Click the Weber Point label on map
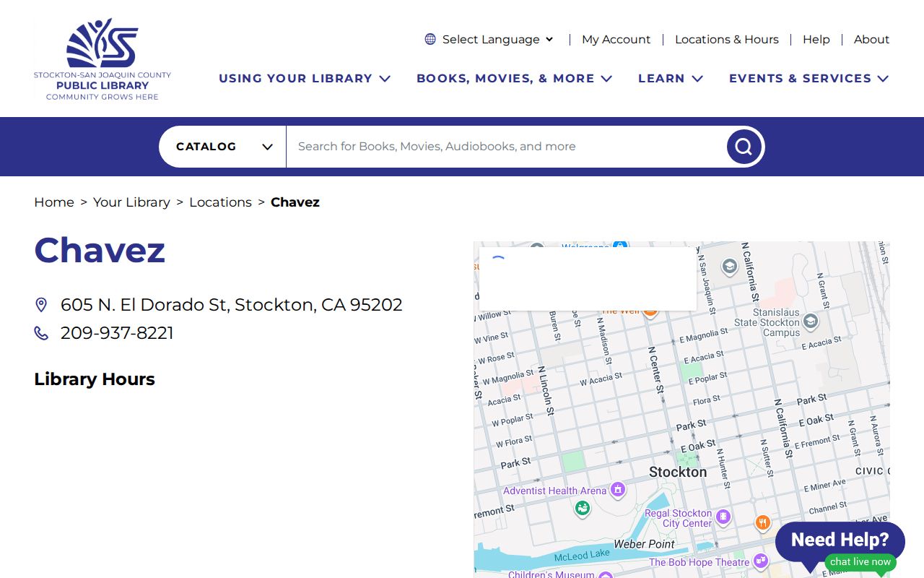 tap(645, 544)
